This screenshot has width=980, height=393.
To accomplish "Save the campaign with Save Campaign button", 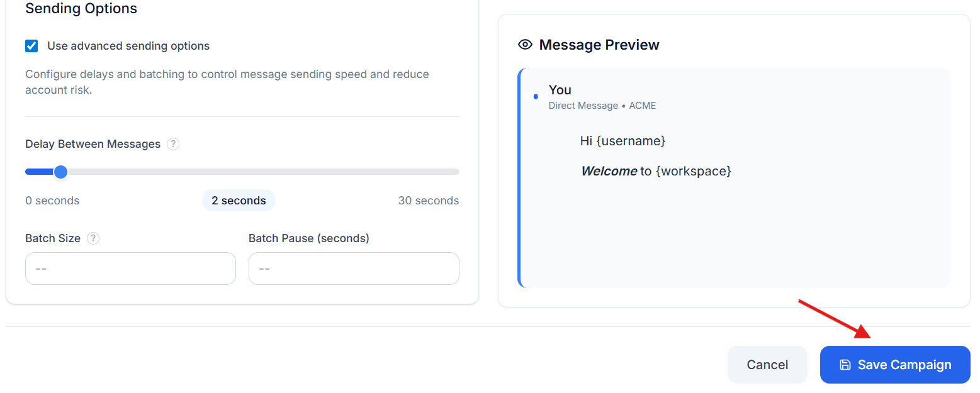I will pos(894,365).
